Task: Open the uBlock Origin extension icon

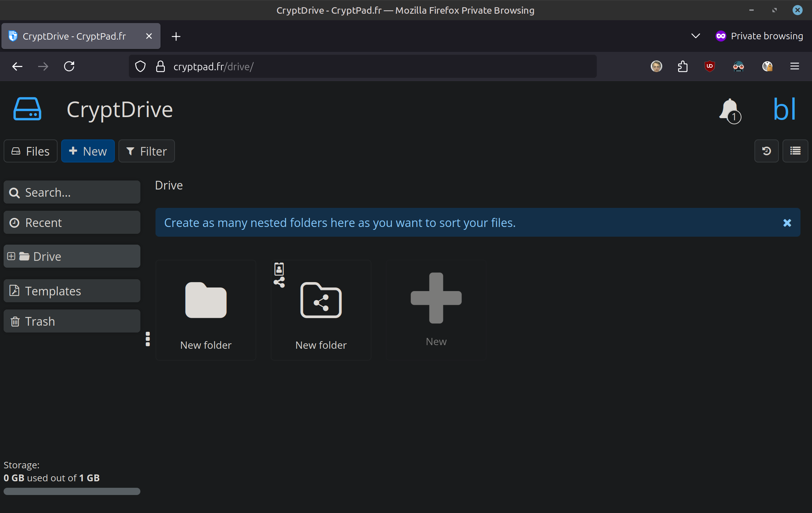Action: (x=709, y=67)
